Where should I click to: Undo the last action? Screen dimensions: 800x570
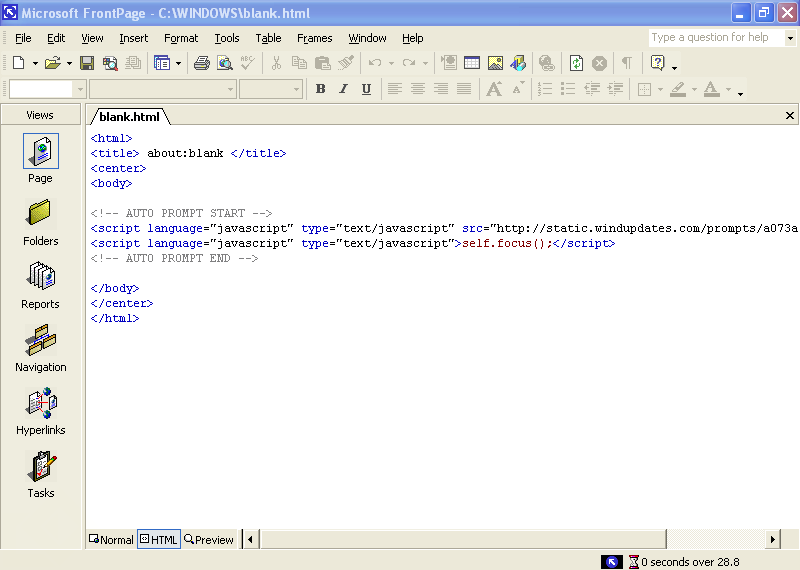[375, 63]
